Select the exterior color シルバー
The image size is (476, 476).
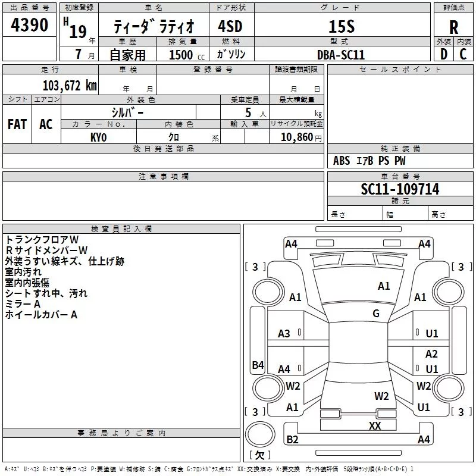[127, 112]
